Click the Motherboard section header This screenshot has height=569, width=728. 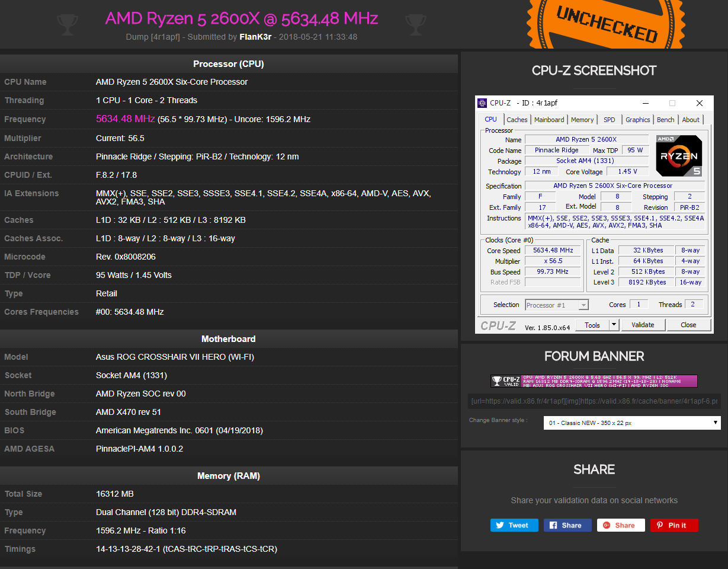coord(229,339)
